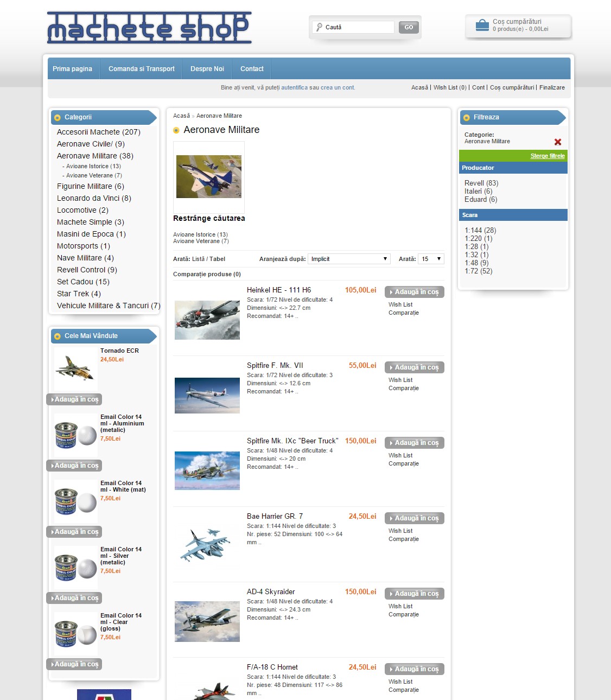611x700 pixels.
Task: Expand the Aeronave Civile category
Action: pos(91,144)
